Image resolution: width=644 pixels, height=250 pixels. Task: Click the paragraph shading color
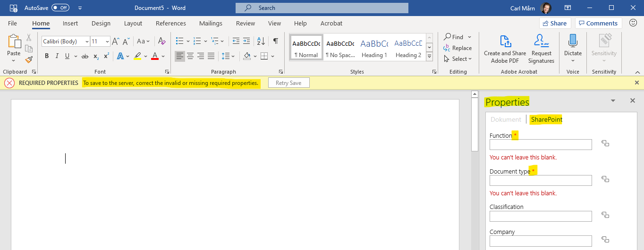pos(247,56)
